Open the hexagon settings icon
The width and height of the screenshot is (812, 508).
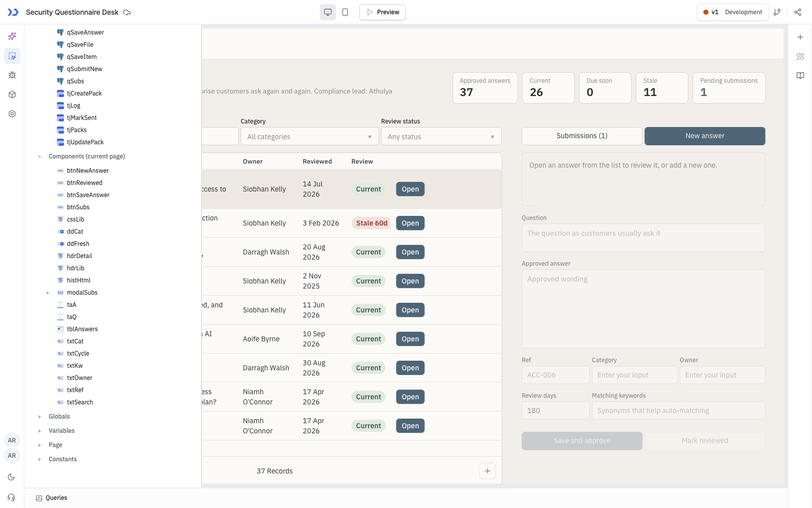[x=12, y=114]
